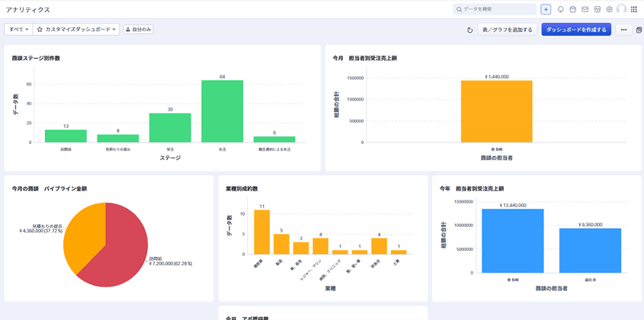Open the mail envelope icon
The height and width of the screenshot is (320, 644).
click(585, 9)
